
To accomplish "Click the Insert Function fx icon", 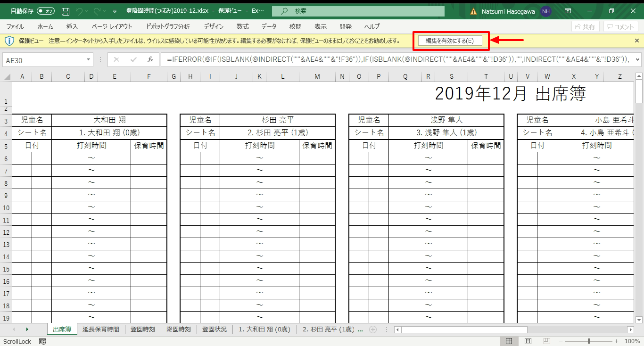I will pyautogui.click(x=150, y=60).
